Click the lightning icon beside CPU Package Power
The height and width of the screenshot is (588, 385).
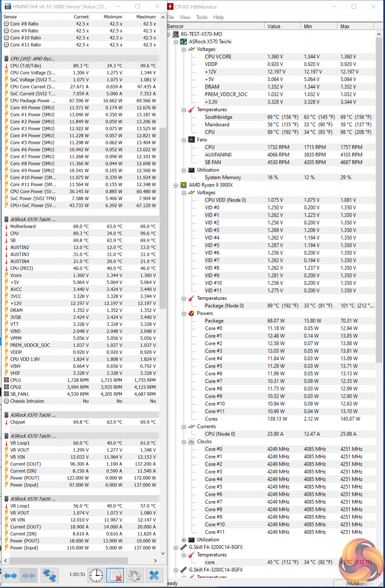pos(6,101)
